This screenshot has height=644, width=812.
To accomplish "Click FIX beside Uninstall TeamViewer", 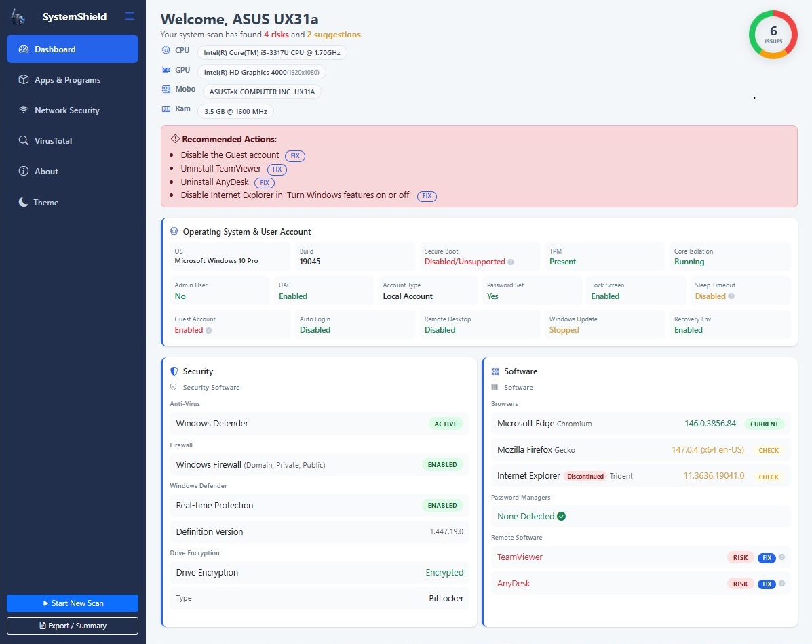I will (x=276, y=169).
